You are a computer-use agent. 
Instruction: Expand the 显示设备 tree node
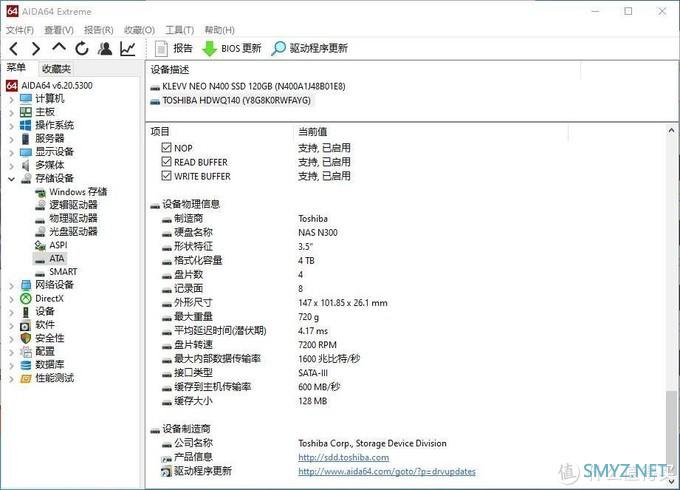point(12,153)
